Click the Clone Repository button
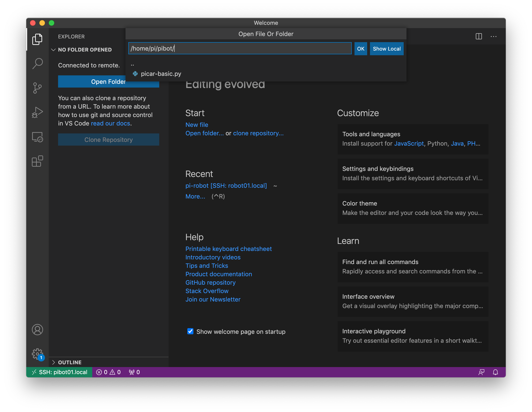This screenshot has height=412, width=532. pos(108,140)
